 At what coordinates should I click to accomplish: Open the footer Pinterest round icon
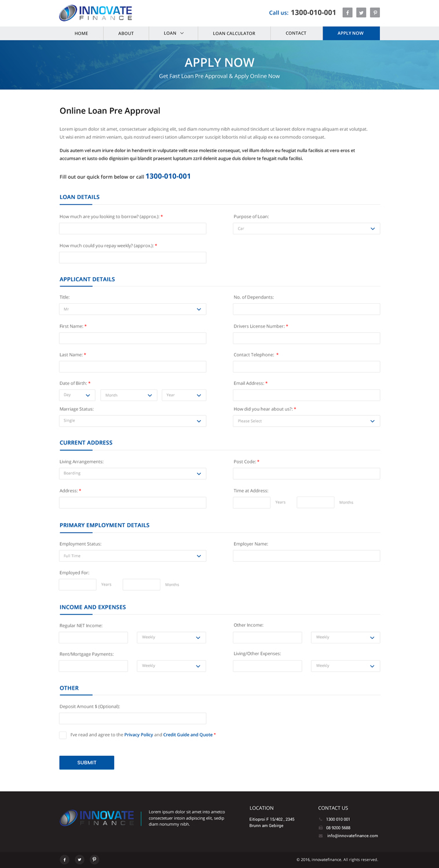tap(94, 859)
